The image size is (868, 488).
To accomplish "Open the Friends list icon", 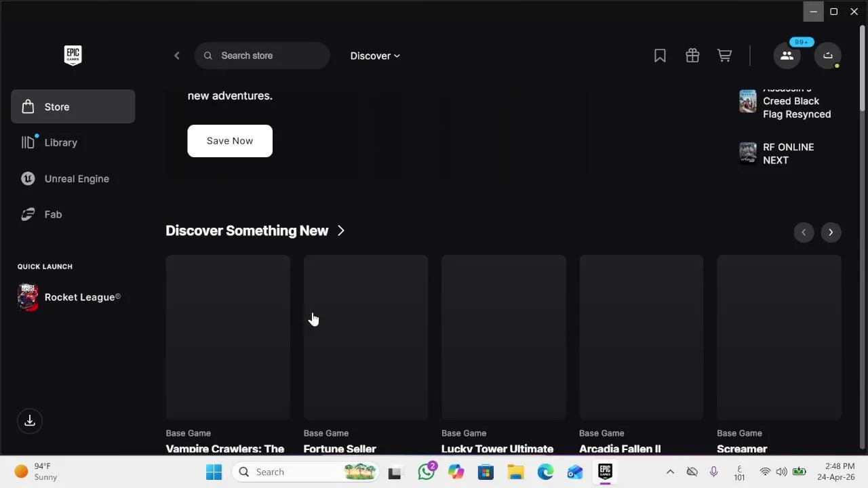I will click(x=787, y=56).
